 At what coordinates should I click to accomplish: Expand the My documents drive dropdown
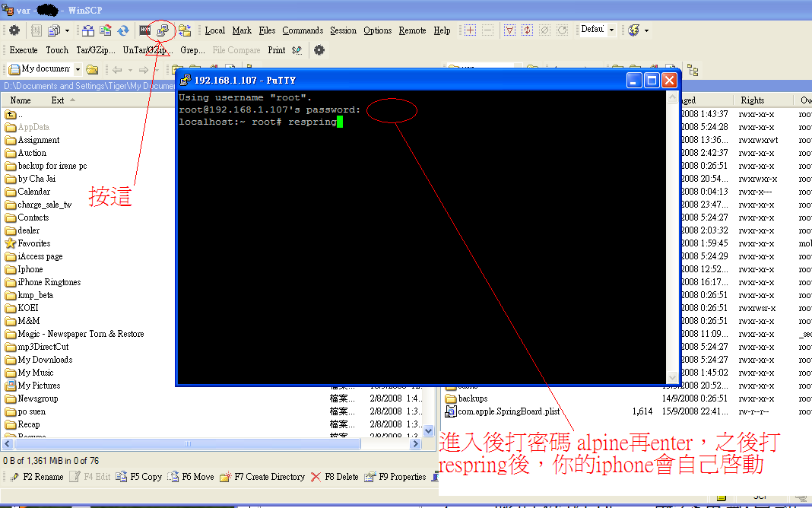point(77,69)
